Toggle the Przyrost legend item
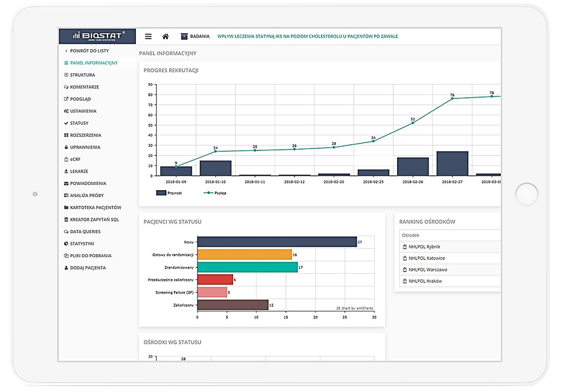561x392 pixels. tap(169, 192)
